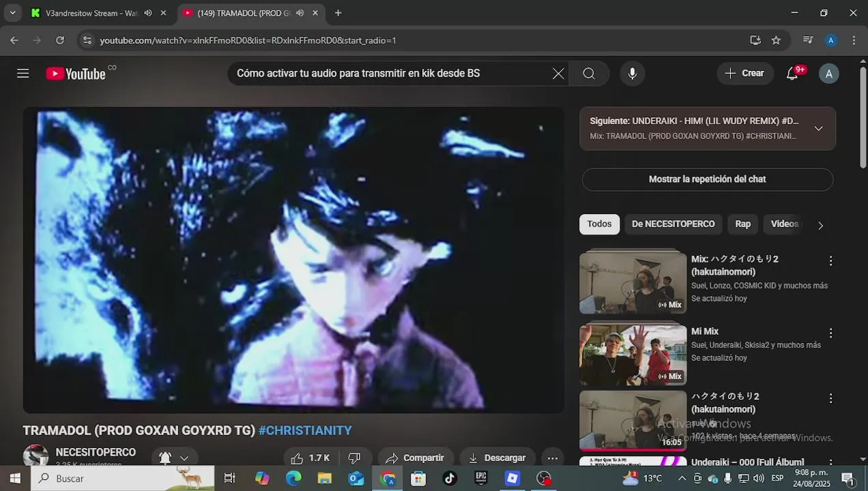Viewport: 868px width, 491px height.
Task: Open Roblox from the taskbar
Action: tap(512, 478)
